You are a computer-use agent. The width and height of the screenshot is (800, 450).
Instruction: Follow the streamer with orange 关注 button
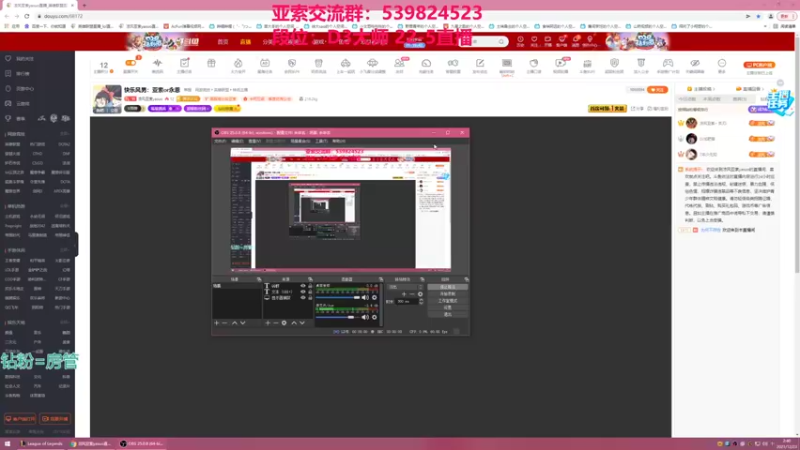(x=657, y=90)
